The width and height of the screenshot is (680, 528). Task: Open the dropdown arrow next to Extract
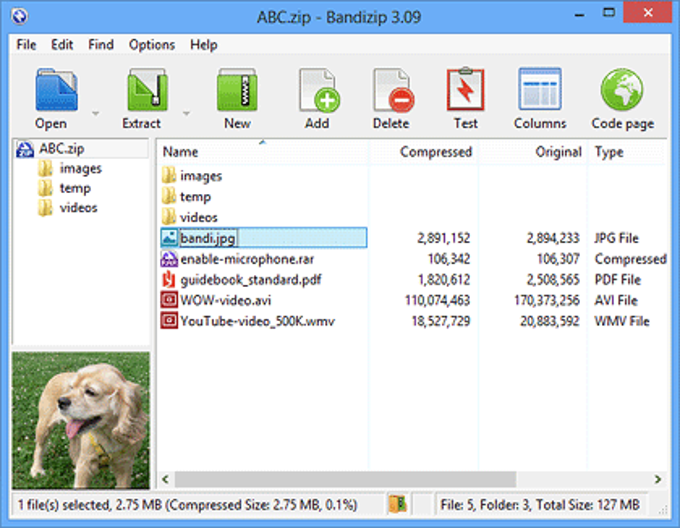click(x=186, y=114)
